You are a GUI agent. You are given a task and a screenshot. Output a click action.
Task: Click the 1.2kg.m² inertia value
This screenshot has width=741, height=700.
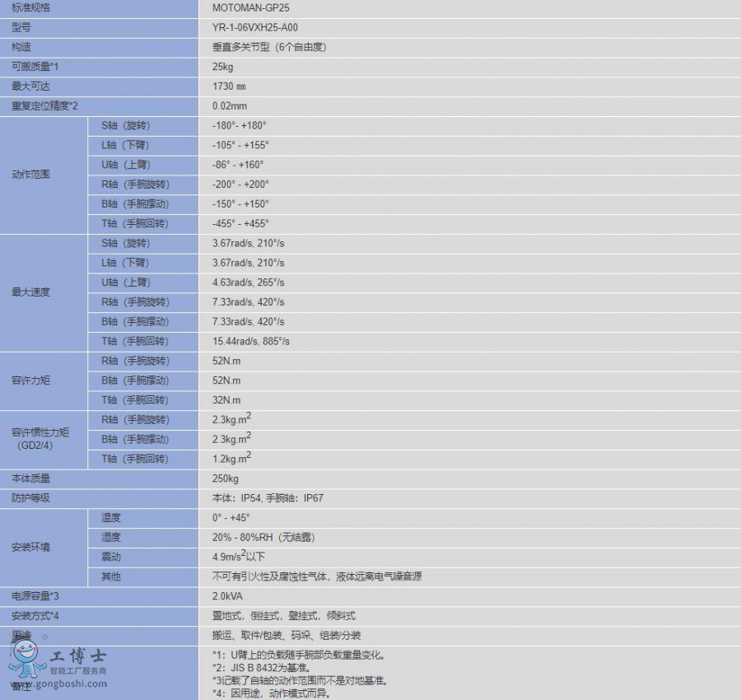(231, 458)
